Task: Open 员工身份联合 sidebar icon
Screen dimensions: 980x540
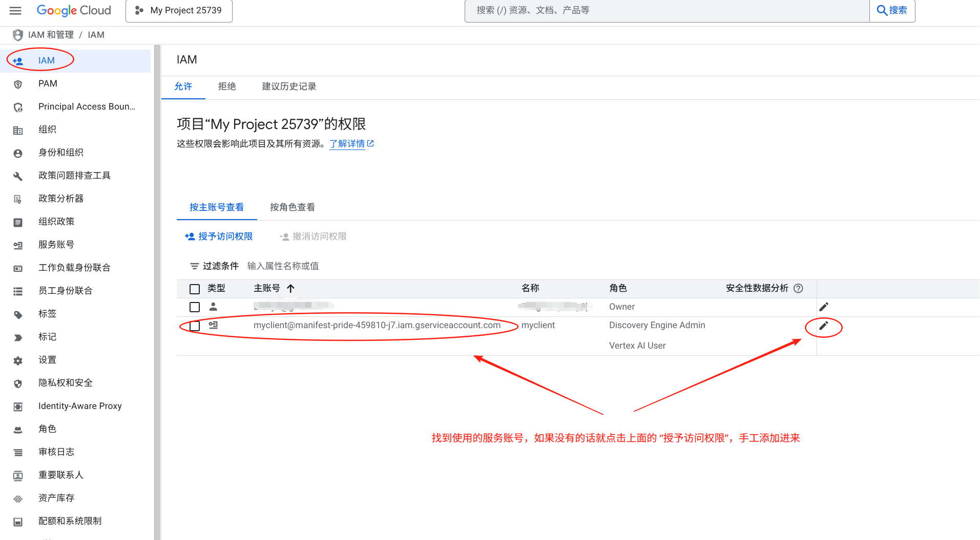Action: coord(18,291)
